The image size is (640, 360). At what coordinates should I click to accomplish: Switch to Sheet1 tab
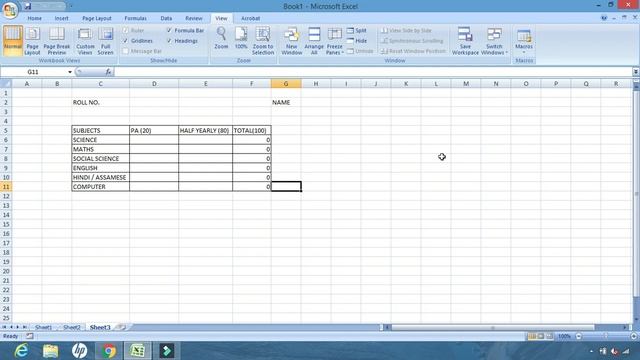click(43, 327)
